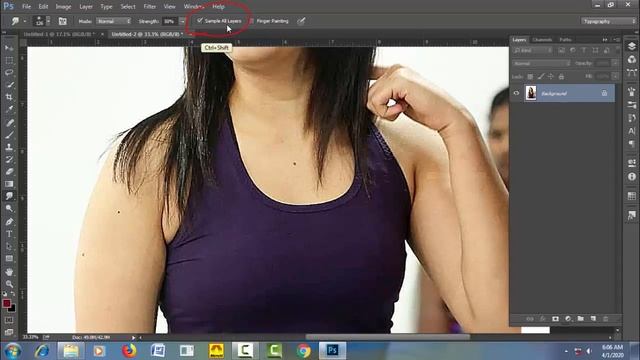Open the Strength slider dropdown arrow
This screenshot has height=360, width=640.
pos(182,21)
